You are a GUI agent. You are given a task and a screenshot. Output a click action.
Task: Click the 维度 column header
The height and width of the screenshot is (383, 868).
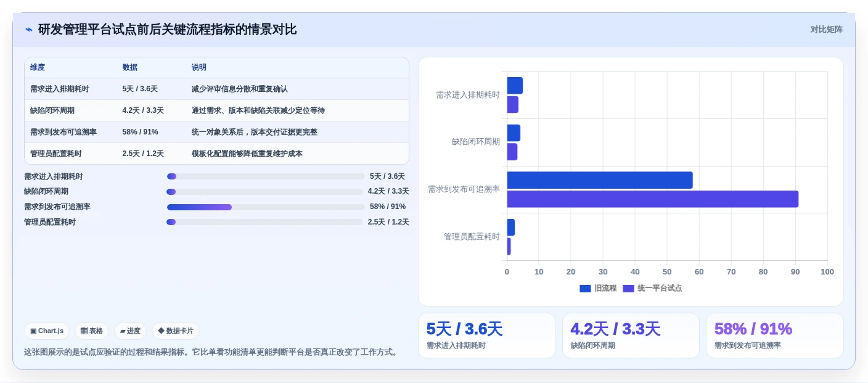pyautogui.click(x=38, y=67)
